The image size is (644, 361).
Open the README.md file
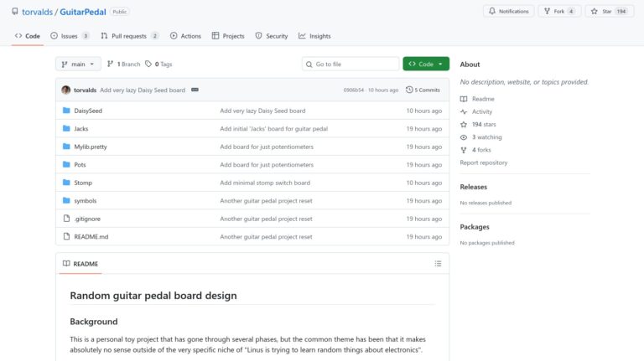point(91,237)
